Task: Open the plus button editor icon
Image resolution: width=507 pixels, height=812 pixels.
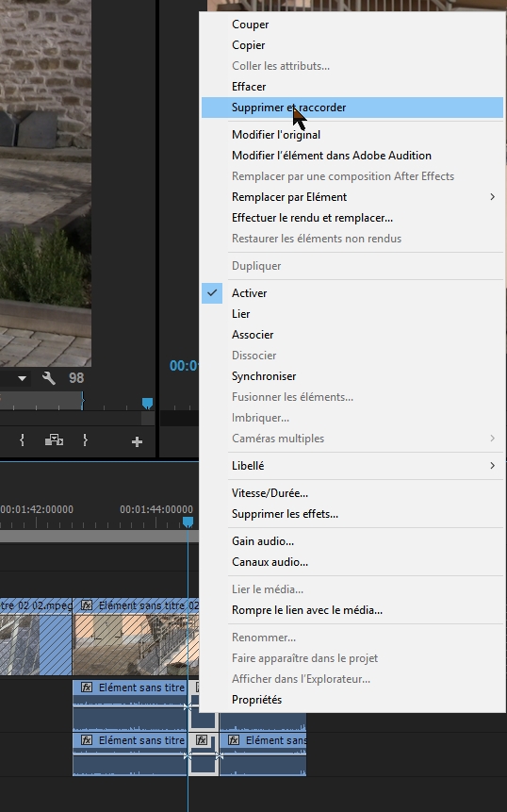Action: coord(137,441)
